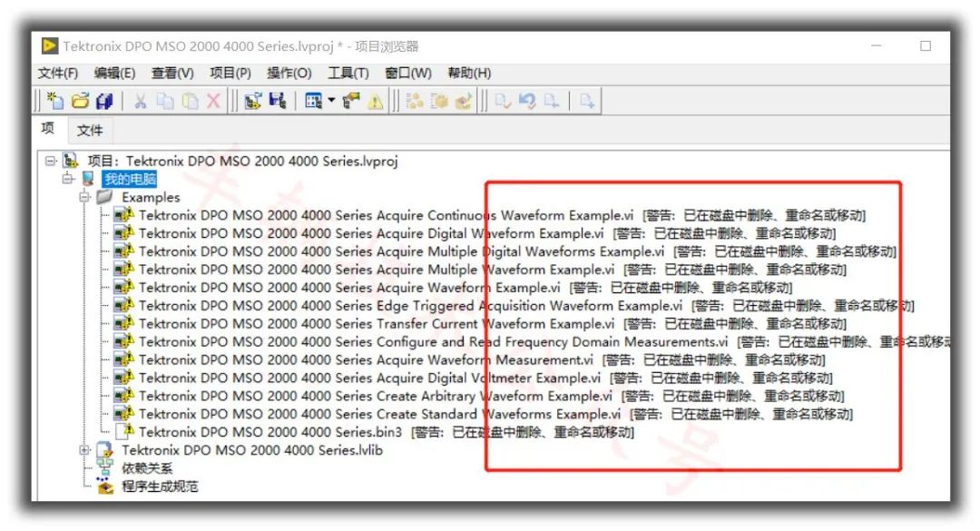Select Acquire Continuous Waveform Example.vi

502,216
